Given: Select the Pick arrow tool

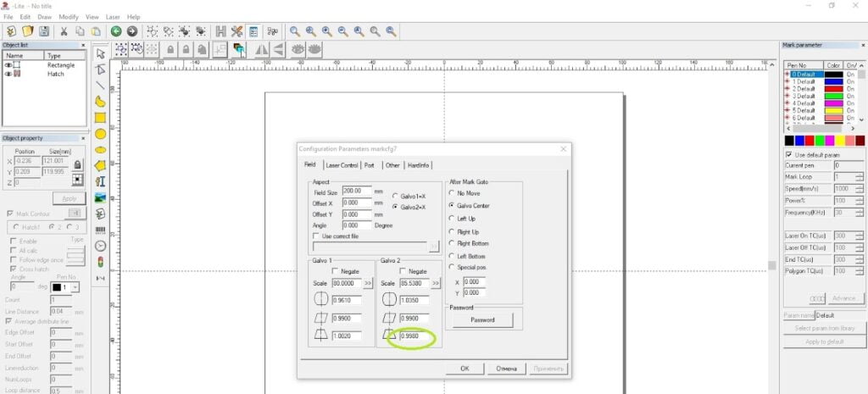Looking at the screenshot, I should pyautogui.click(x=100, y=53).
